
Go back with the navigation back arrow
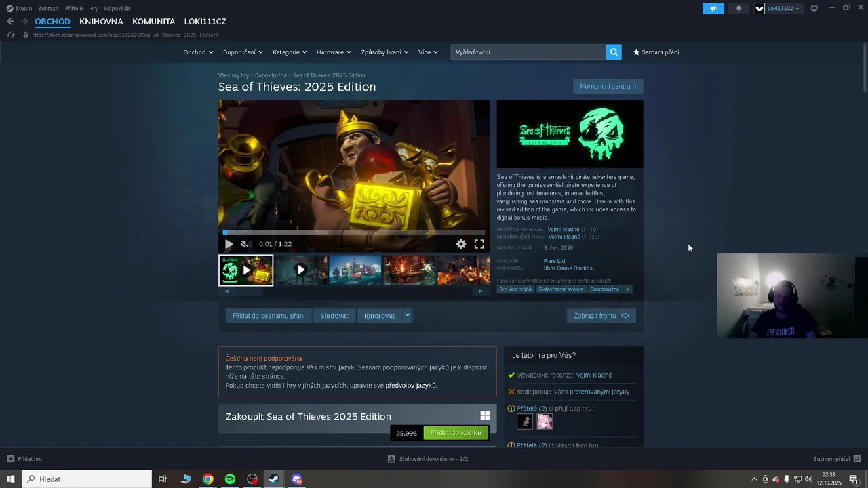tap(10, 22)
